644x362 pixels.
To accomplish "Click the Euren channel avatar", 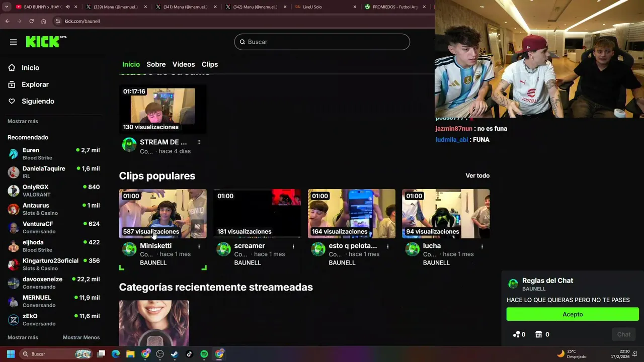I will tap(14, 154).
